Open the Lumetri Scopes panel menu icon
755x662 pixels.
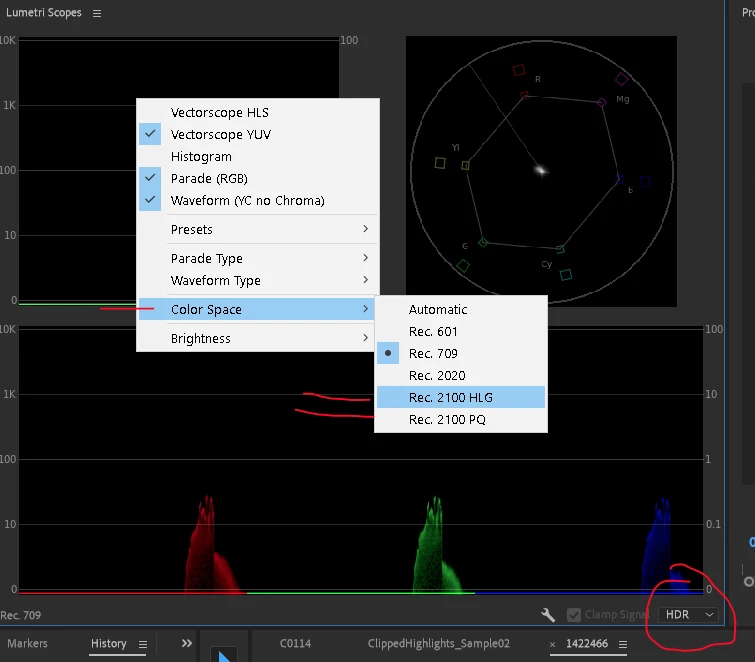97,13
